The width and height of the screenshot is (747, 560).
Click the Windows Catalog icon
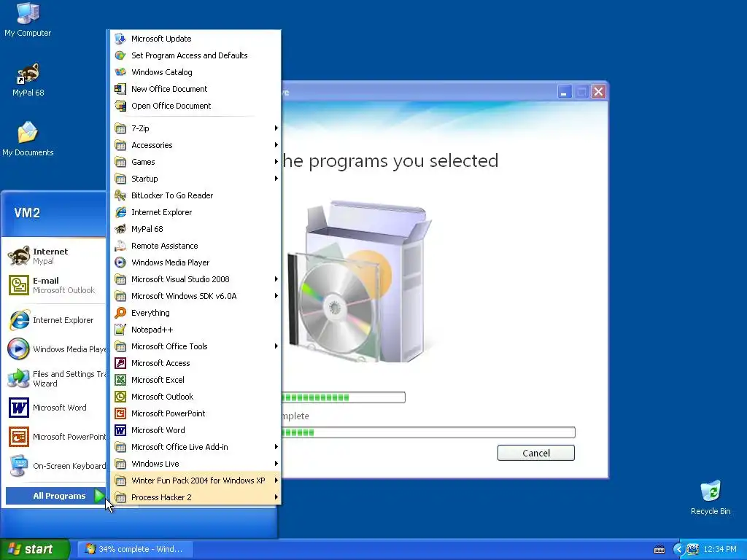[120, 72]
